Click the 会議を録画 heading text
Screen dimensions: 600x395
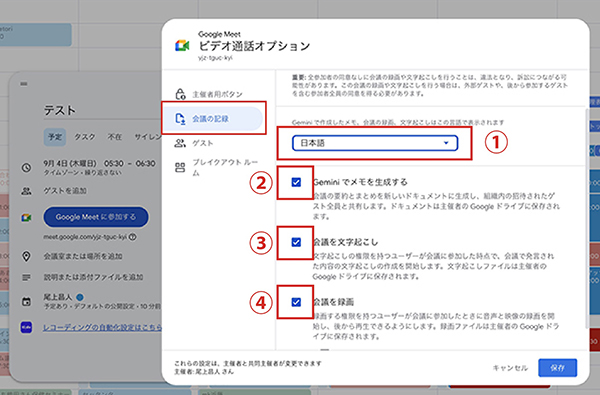[x=333, y=302]
